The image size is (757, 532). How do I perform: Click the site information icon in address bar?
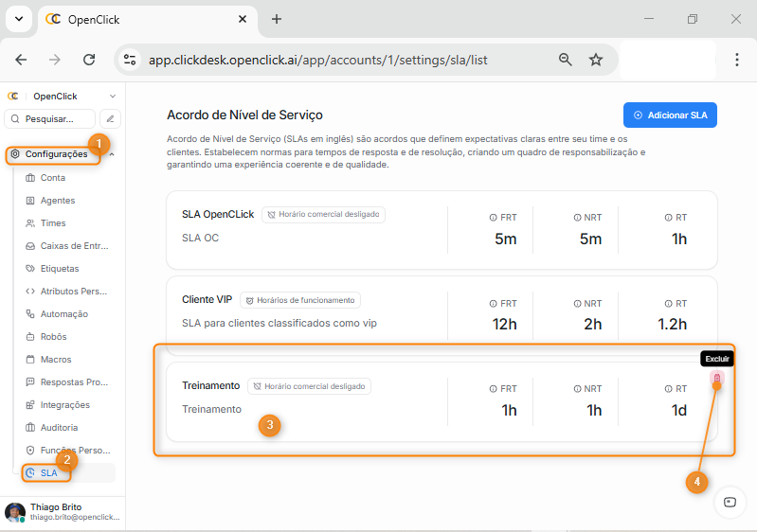(x=130, y=60)
